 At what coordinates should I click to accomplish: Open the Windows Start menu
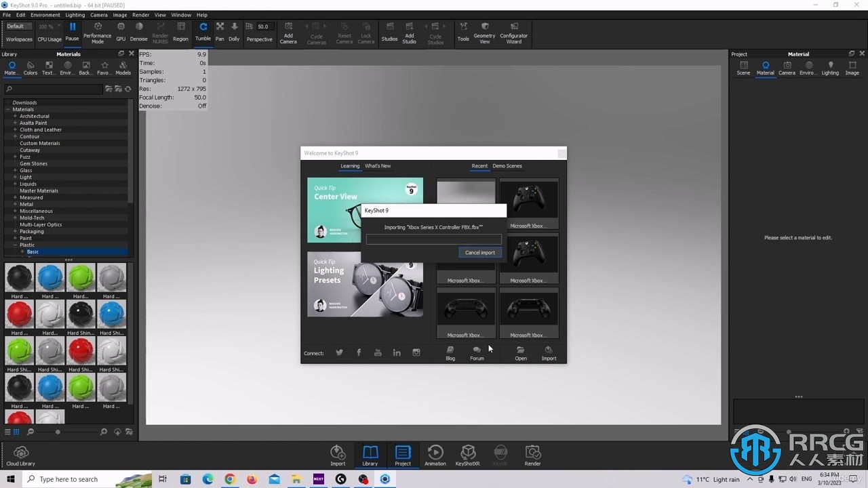[x=11, y=479]
